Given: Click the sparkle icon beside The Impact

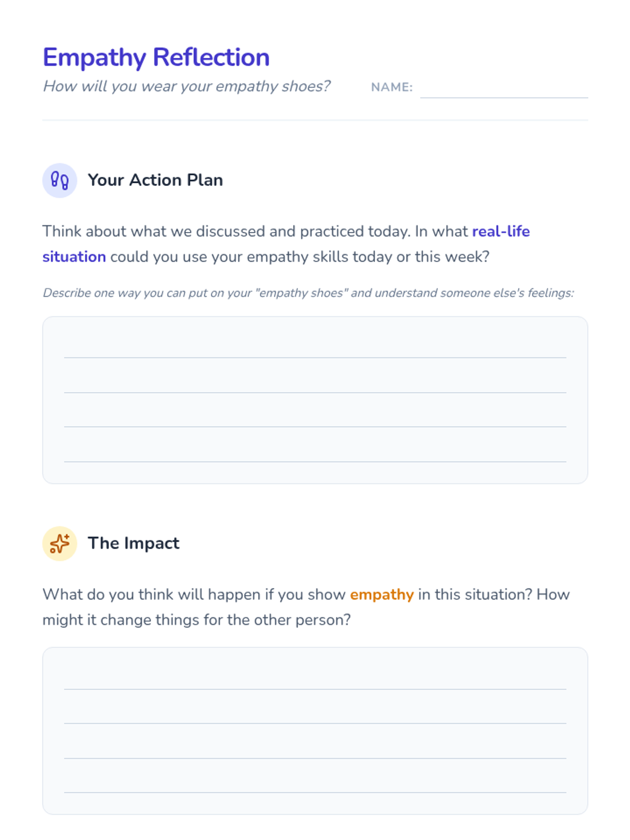Looking at the screenshot, I should 59,543.
